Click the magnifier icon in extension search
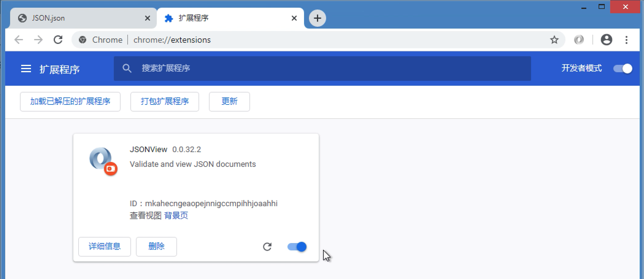 click(127, 68)
